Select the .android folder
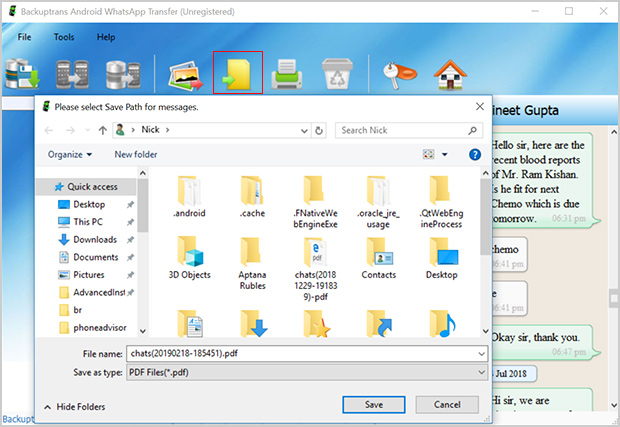 tap(189, 196)
